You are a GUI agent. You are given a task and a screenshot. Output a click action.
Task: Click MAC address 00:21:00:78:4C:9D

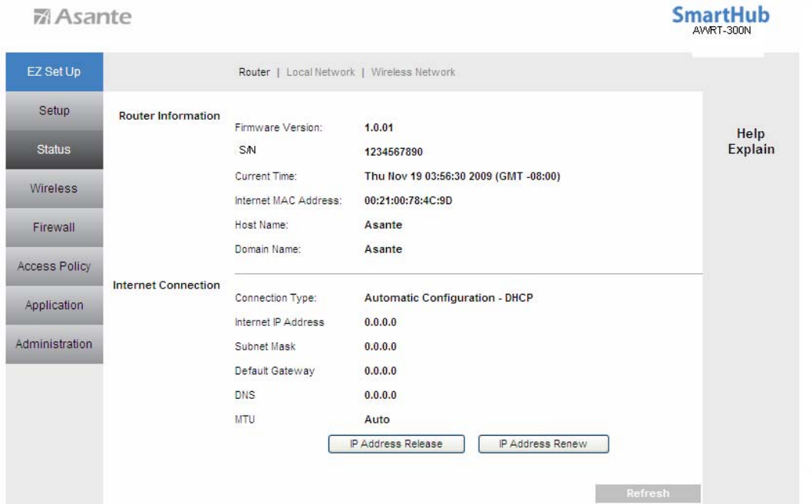tap(408, 200)
